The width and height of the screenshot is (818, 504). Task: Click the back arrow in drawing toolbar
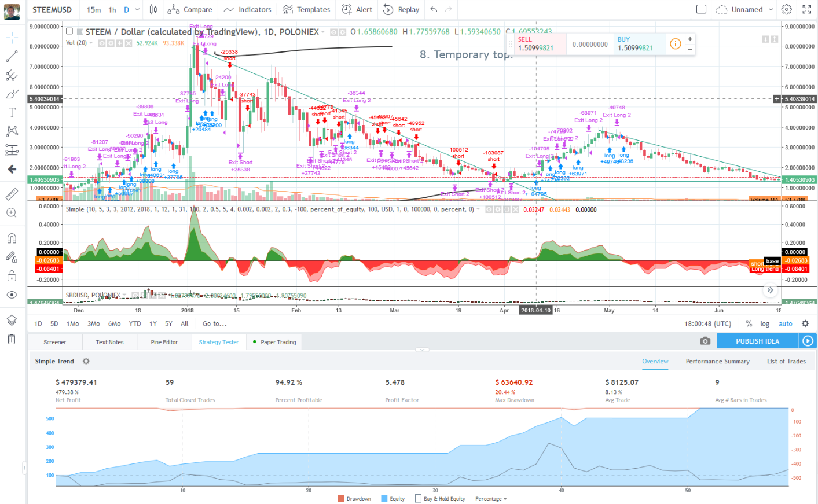pos(12,169)
